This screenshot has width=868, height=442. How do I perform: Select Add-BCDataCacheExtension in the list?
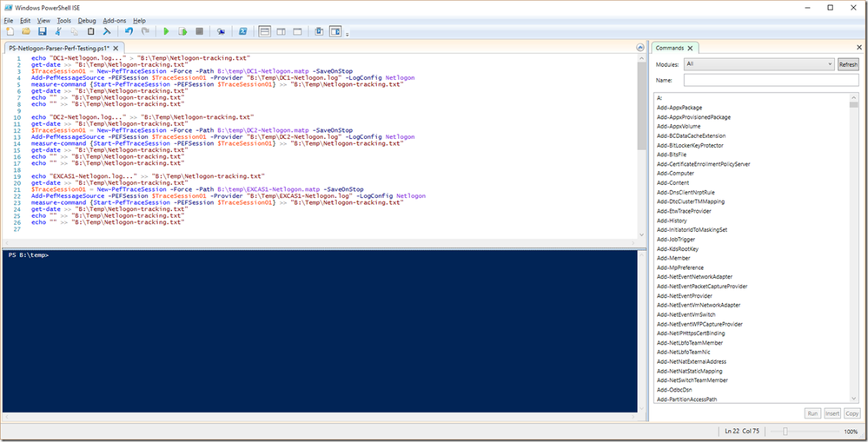691,136
